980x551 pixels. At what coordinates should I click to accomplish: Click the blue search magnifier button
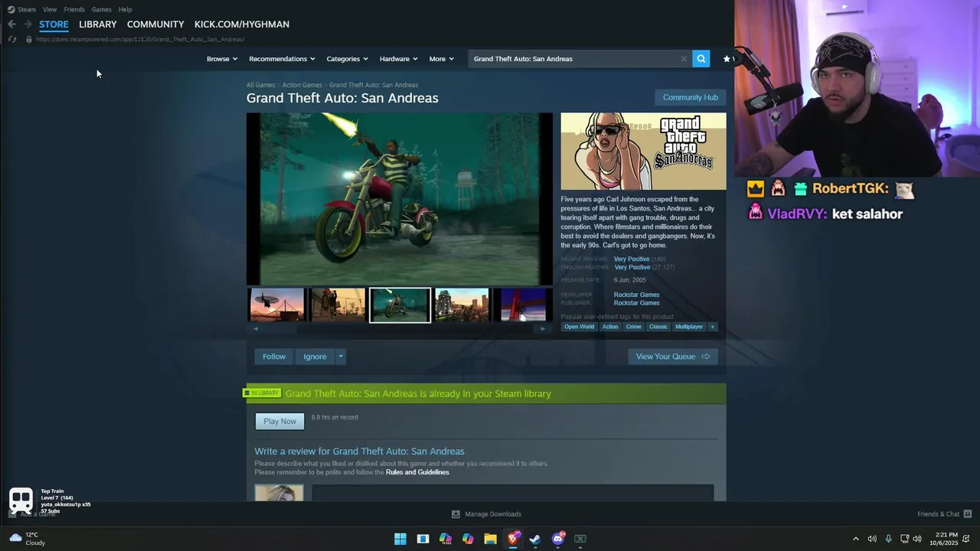tap(701, 59)
